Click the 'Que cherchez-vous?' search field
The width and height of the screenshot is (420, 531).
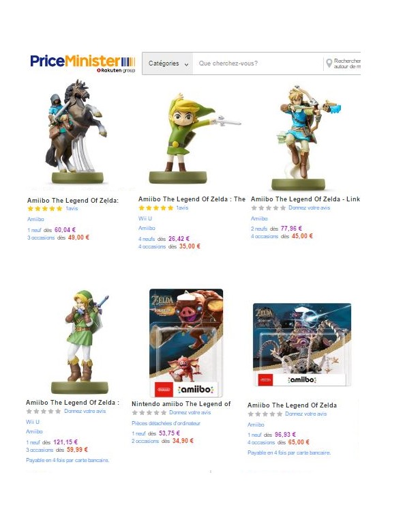point(258,63)
